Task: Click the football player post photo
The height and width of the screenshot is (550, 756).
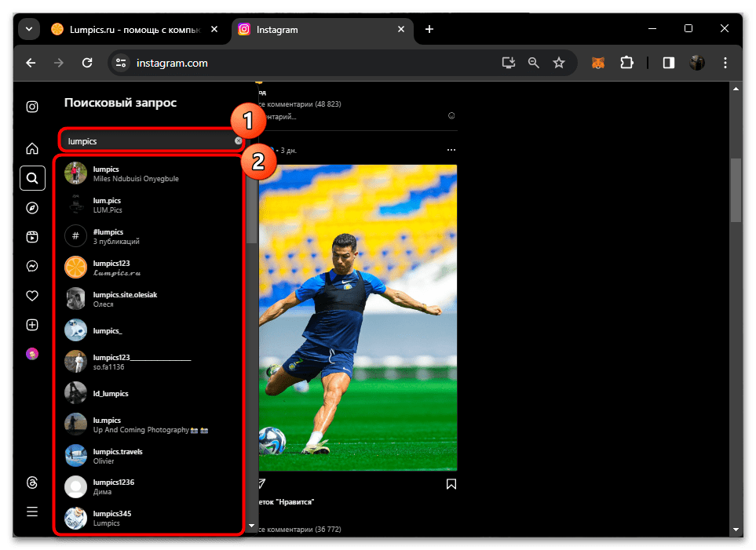Action: coord(358,318)
